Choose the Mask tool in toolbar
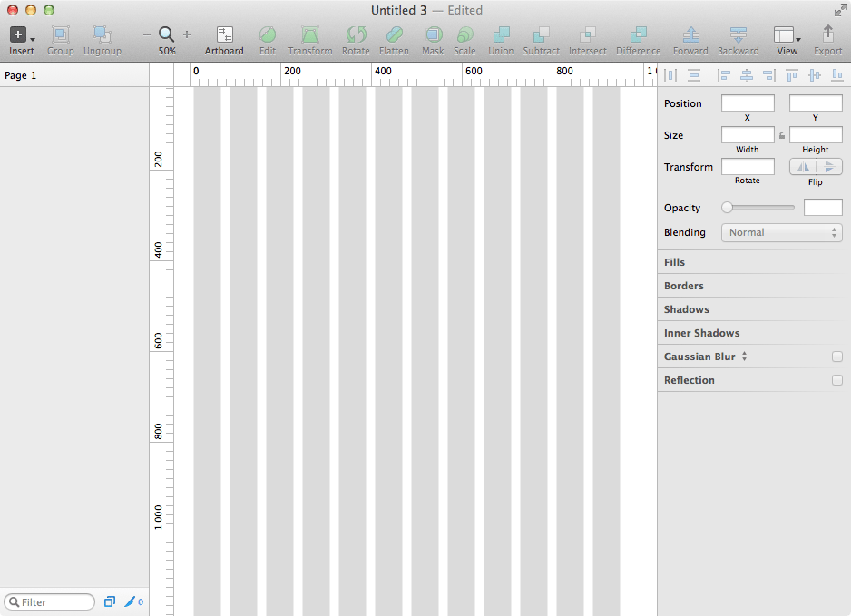This screenshot has width=851, height=616. (433, 35)
